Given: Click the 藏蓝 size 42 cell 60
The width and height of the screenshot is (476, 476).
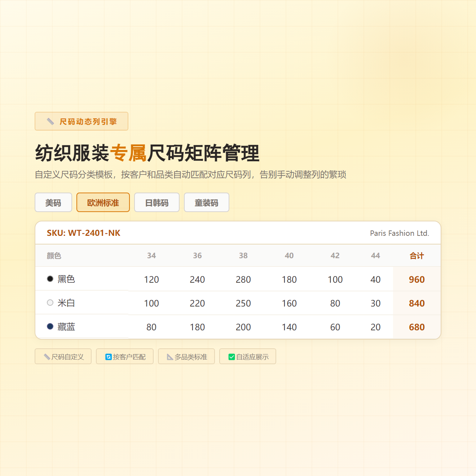Looking at the screenshot, I should [335, 327].
